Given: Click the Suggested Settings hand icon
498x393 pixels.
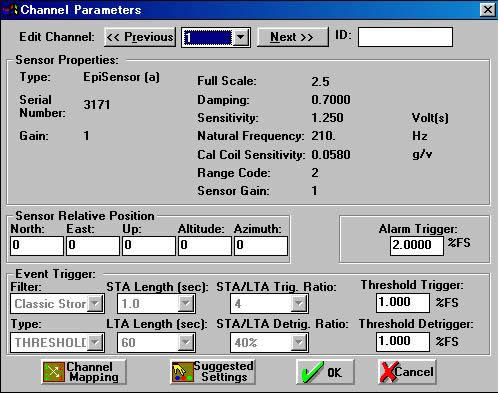Looking at the screenshot, I should pos(182,372).
